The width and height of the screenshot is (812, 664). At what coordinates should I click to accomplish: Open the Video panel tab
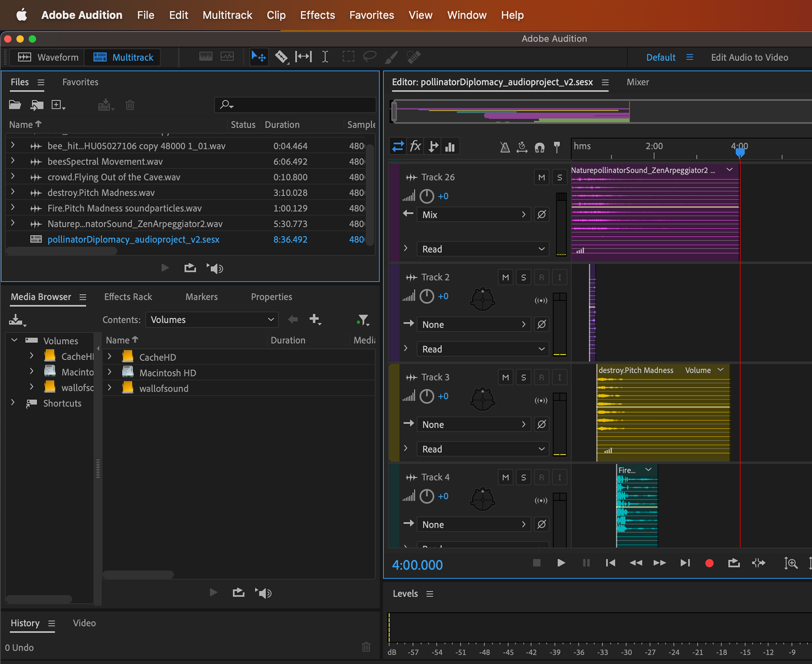tap(84, 623)
